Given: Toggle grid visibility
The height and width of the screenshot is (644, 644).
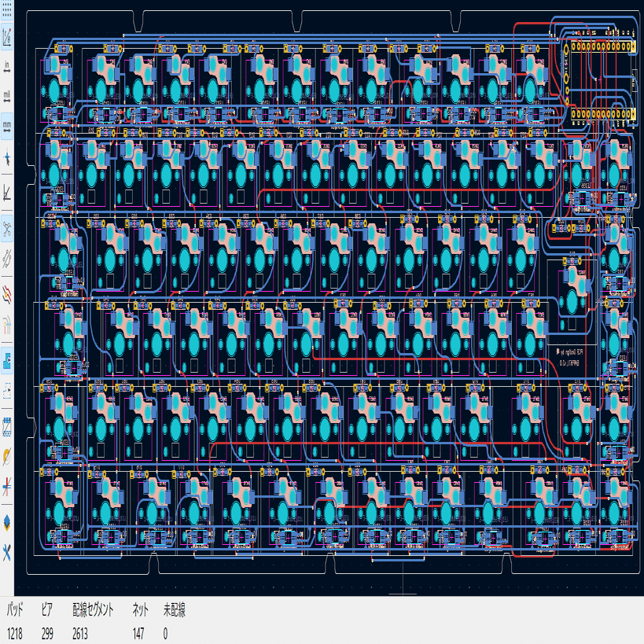Looking at the screenshot, I should tap(8, 11).
